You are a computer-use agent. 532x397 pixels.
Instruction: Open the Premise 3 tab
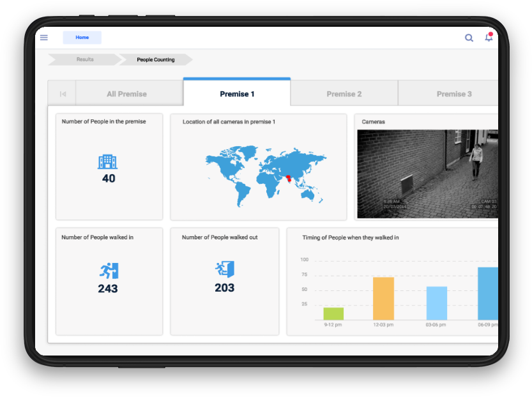coord(448,94)
